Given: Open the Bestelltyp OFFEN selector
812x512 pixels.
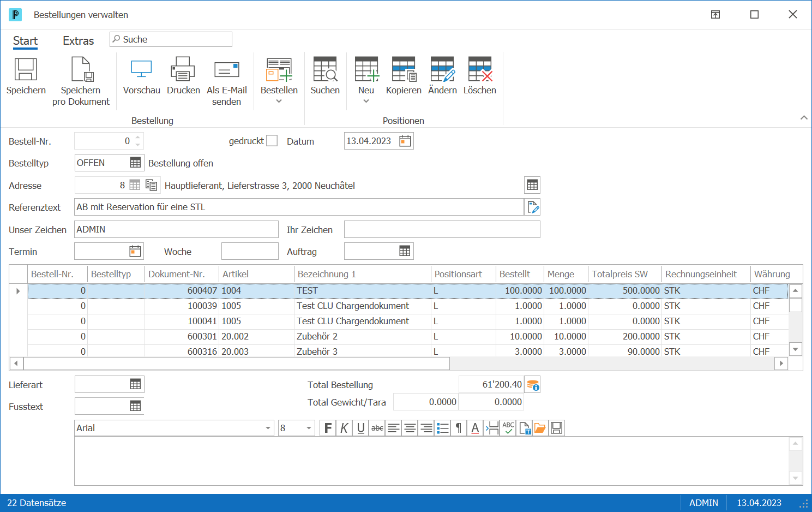Looking at the screenshot, I should 135,163.
